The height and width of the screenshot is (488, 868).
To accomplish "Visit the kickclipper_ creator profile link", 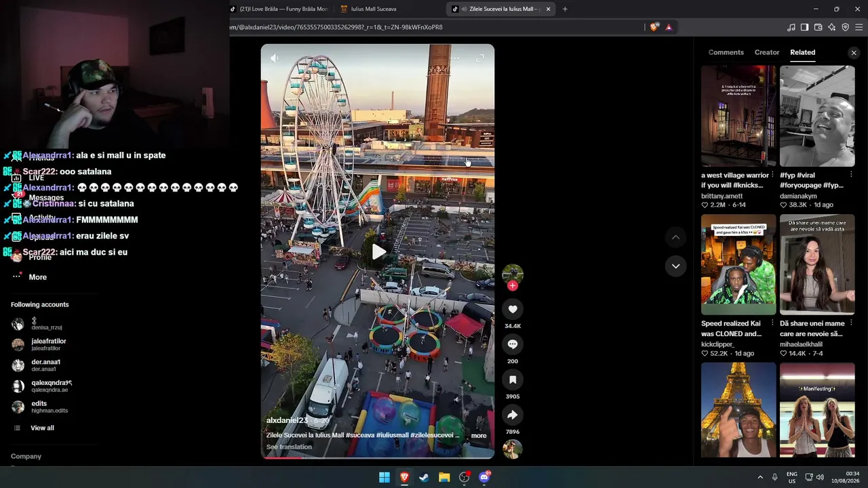I will coord(717,344).
